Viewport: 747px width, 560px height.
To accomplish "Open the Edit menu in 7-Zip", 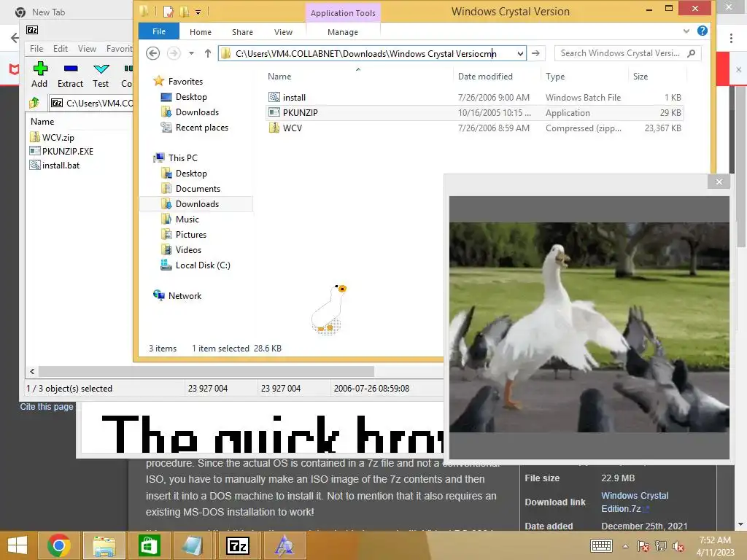I will pos(60,49).
